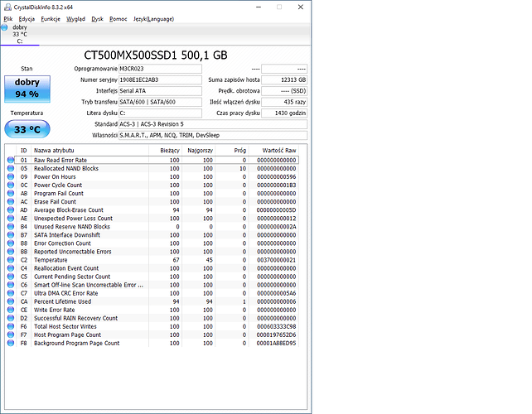Click the status orb for Percent Lifetime Used
The width and height of the screenshot is (532, 414).
click(11, 301)
